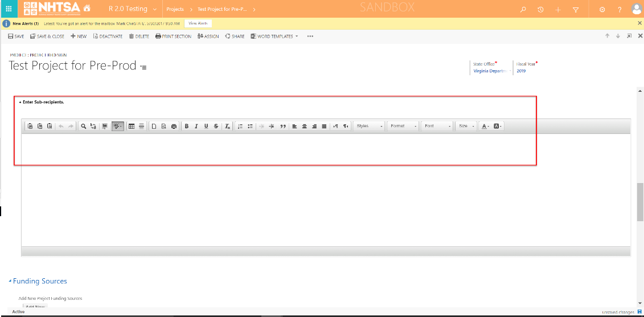The height and width of the screenshot is (317, 644).
Task: Open more commands ellipsis
Action: [310, 36]
